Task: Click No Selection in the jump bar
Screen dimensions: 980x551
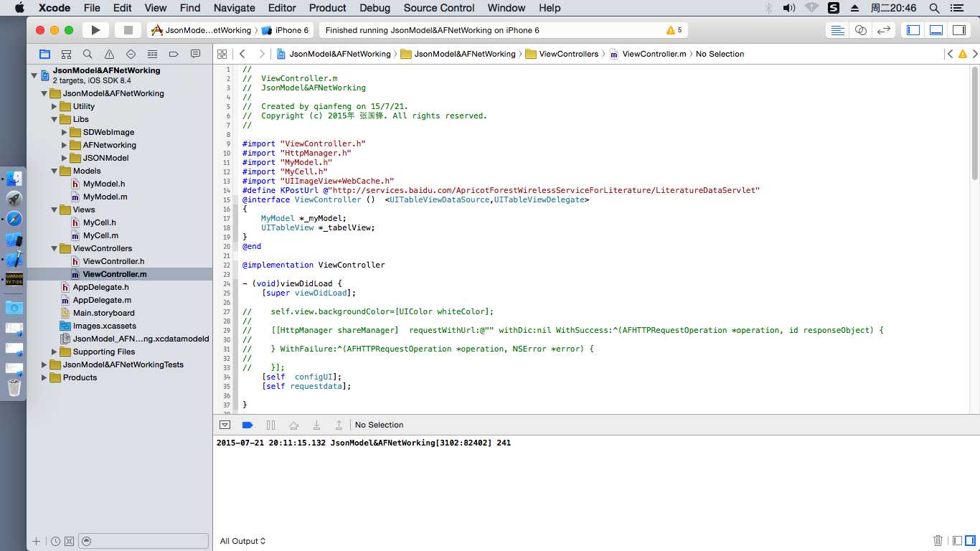Action: coord(720,54)
